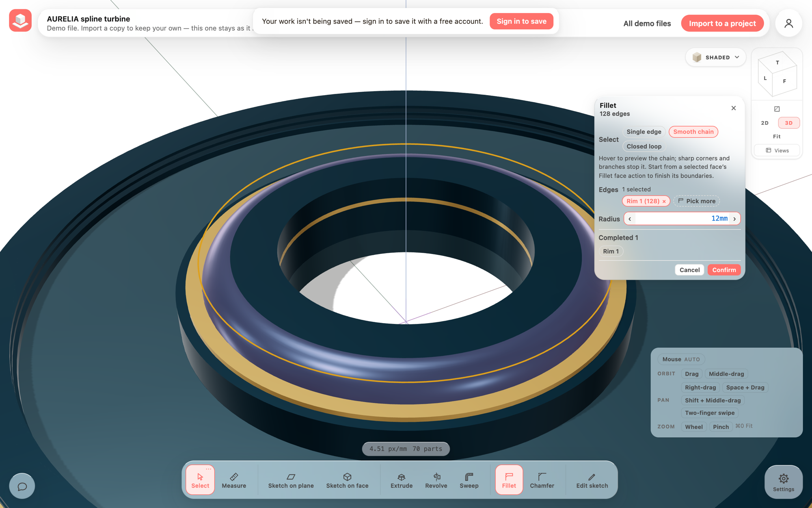Open All demo files
Screen dimensions: 812x508
click(x=647, y=23)
